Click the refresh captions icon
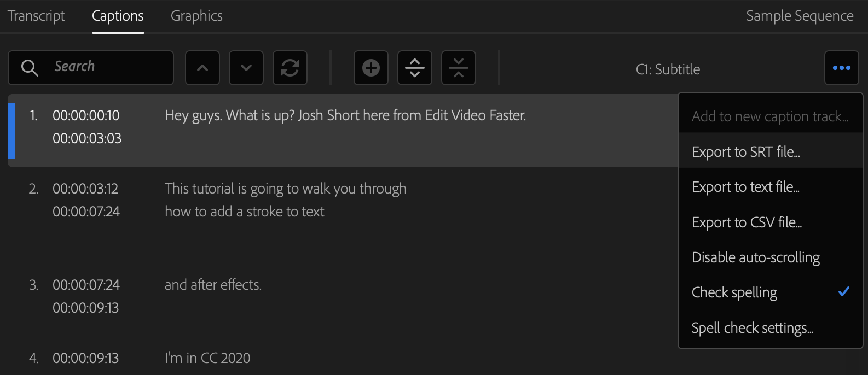This screenshot has height=375, width=868. pos(290,68)
